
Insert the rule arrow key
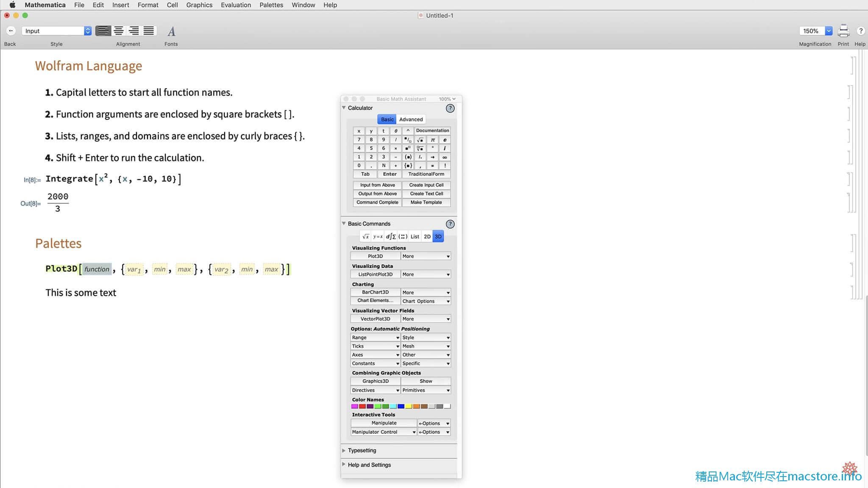(433, 157)
